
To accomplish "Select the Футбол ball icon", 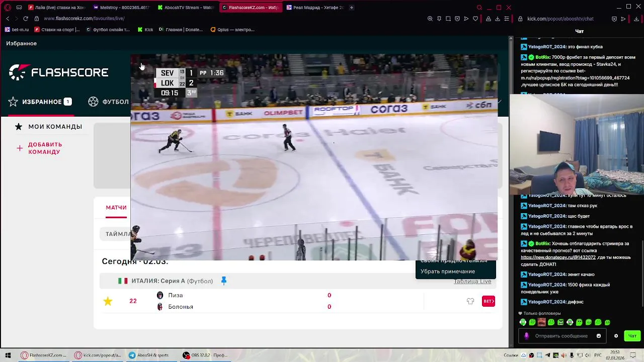I will (93, 102).
